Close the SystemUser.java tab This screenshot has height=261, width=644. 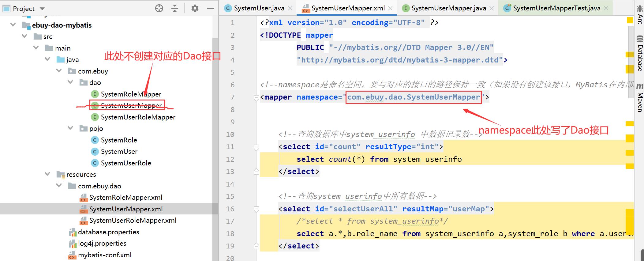(x=290, y=9)
